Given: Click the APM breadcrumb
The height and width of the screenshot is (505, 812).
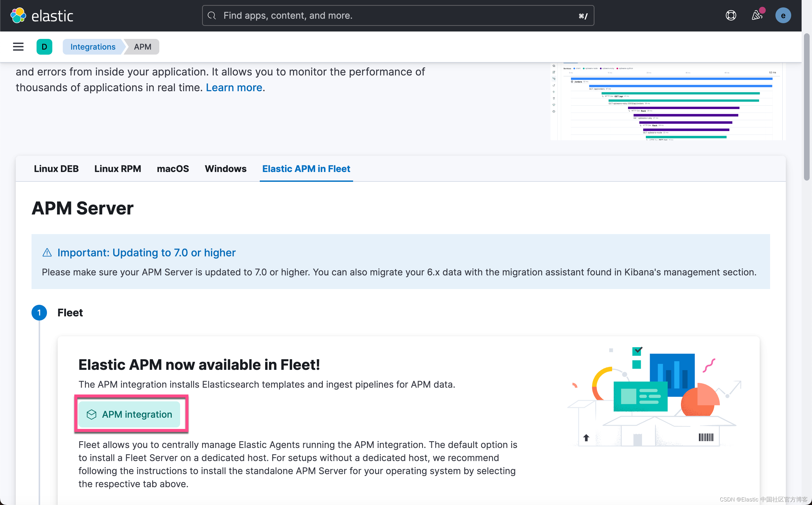Looking at the screenshot, I should pyautogui.click(x=143, y=47).
